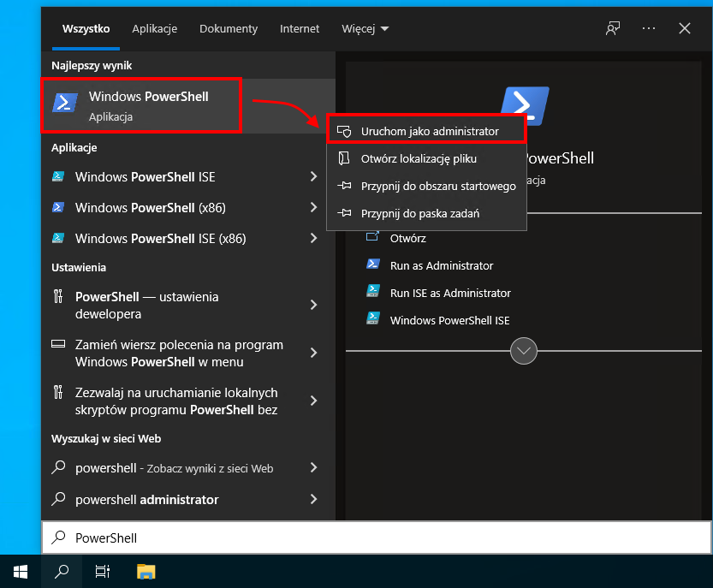
Task: Open Task View from the taskbar
Action: click(103, 572)
